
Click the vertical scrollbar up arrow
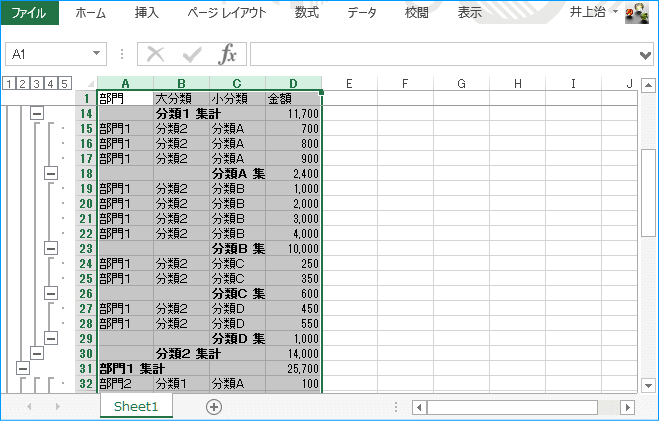tap(648, 85)
